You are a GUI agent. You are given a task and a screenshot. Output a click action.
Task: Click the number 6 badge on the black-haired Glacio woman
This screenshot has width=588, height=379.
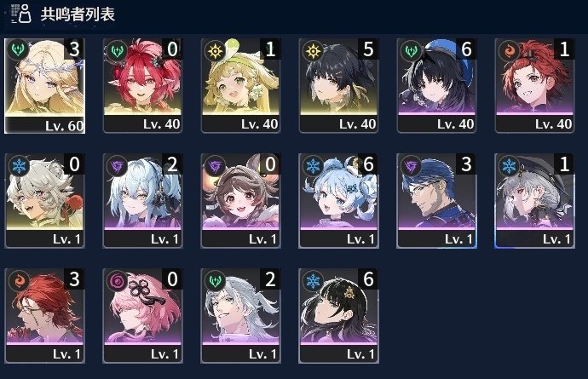[368, 279]
